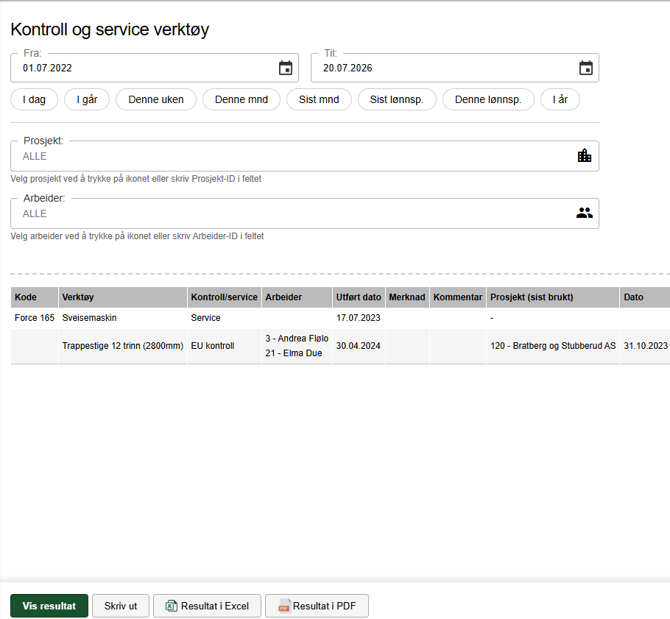
Task: Click worker 3 - Andrea Flølo
Action: 297,338
